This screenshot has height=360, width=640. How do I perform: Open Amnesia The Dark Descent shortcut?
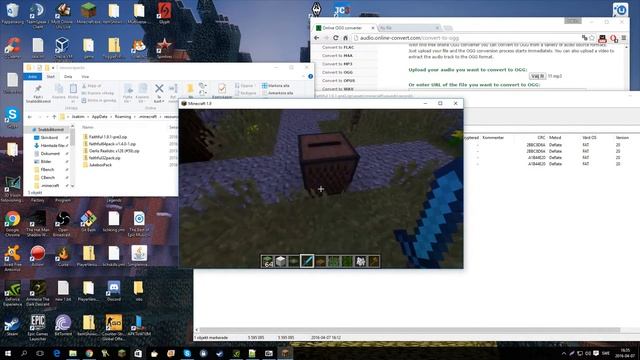point(37,292)
